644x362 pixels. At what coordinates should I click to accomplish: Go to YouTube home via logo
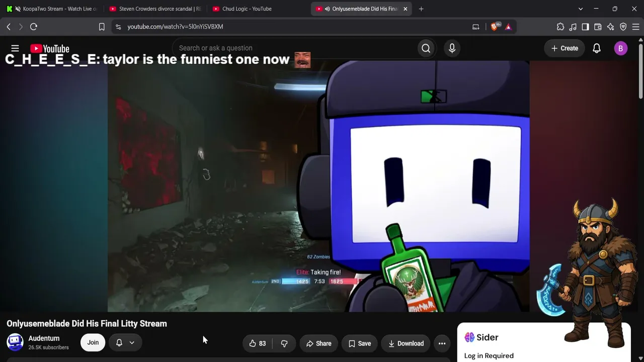click(x=49, y=48)
